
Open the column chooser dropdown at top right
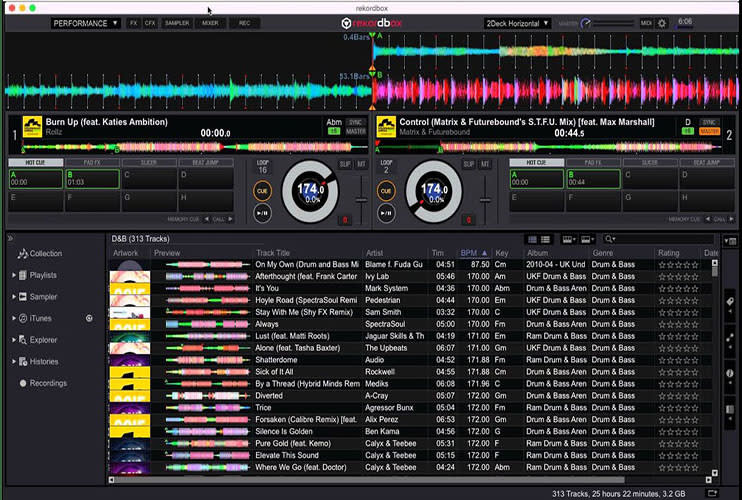[730, 242]
